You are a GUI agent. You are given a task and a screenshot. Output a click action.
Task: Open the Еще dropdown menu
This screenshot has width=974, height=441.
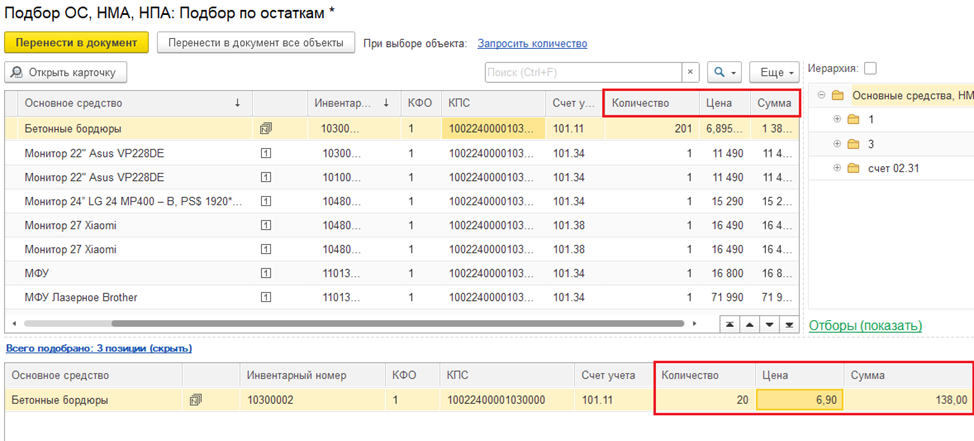[774, 72]
